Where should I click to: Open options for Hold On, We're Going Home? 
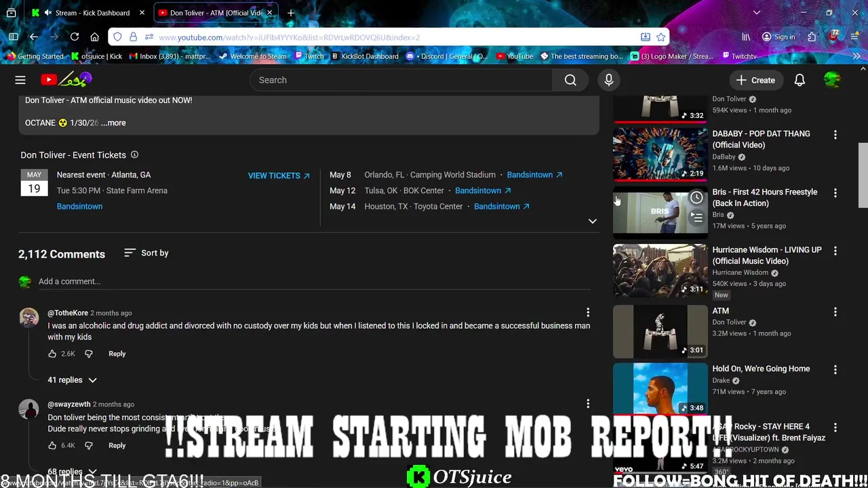pos(835,370)
